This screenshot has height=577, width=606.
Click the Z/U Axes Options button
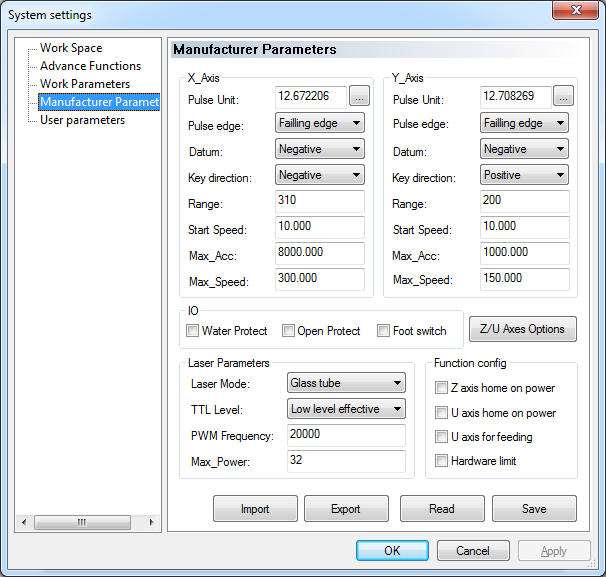click(x=522, y=329)
